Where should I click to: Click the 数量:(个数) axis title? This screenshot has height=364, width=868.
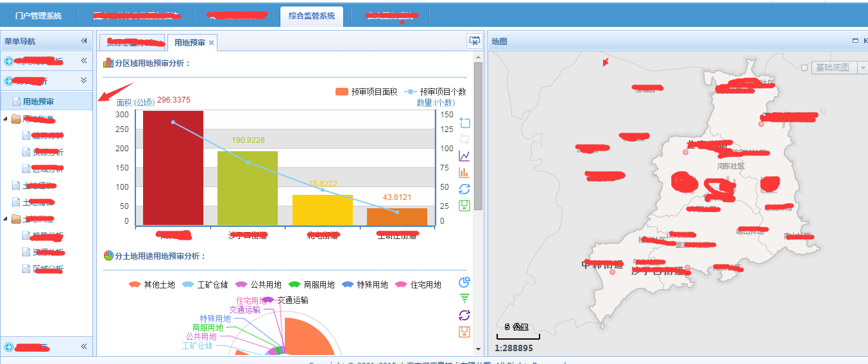pyautogui.click(x=435, y=103)
